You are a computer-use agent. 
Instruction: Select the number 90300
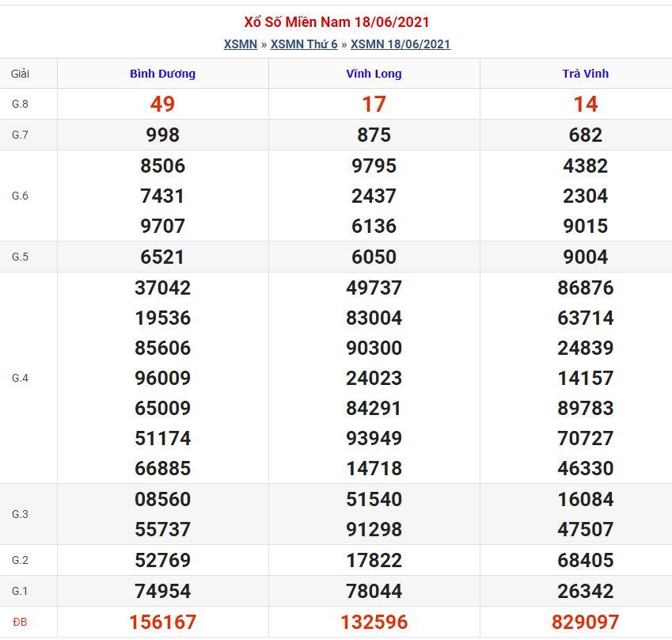[374, 348]
